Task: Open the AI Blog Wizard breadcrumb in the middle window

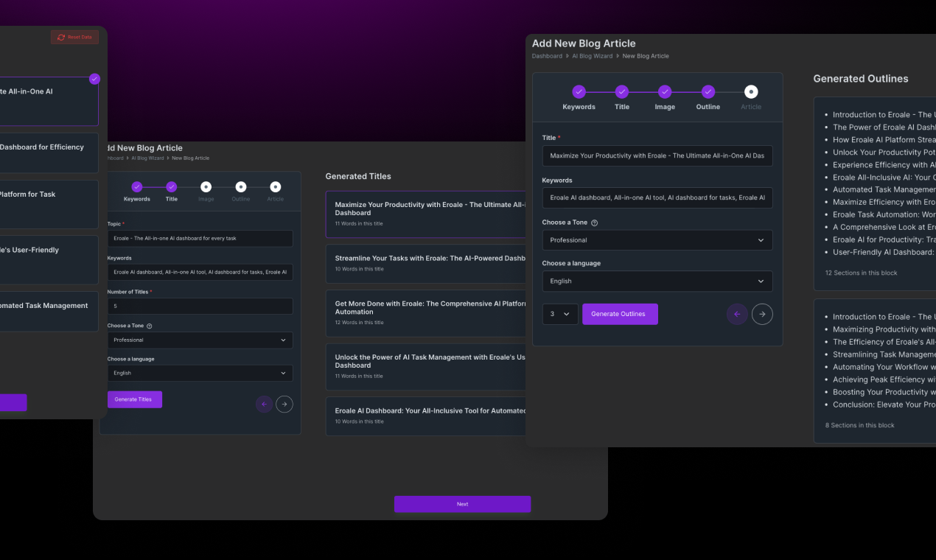Action: point(148,158)
